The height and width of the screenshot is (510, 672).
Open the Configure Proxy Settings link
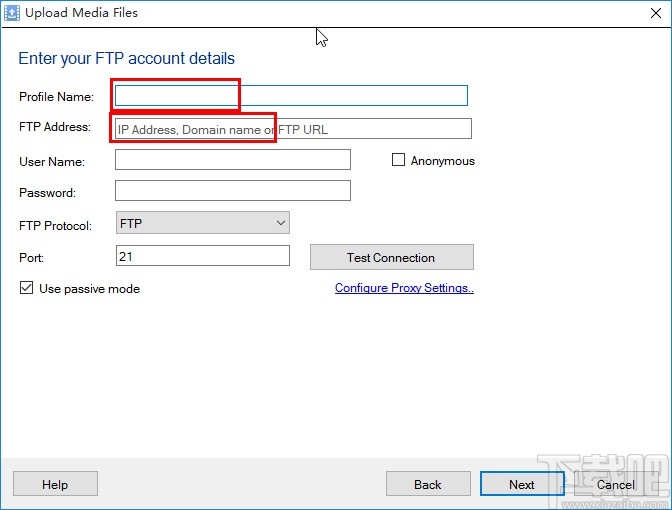pyautogui.click(x=404, y=288)
